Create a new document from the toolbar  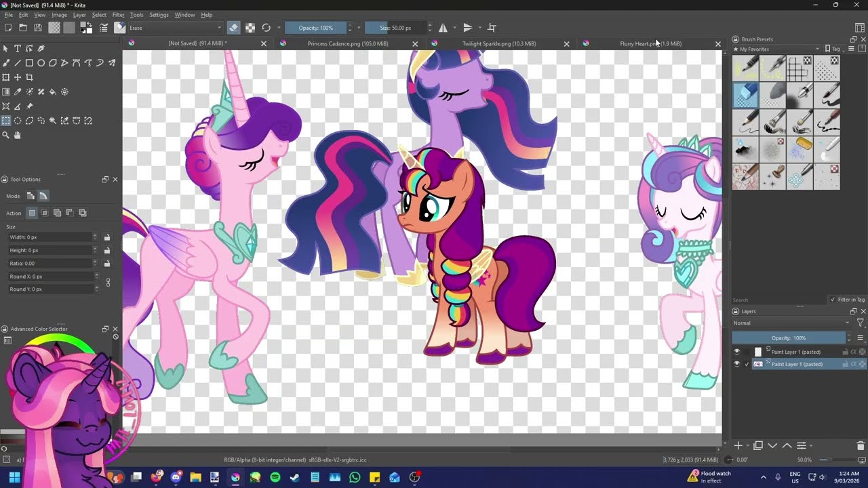click(8, 28)
